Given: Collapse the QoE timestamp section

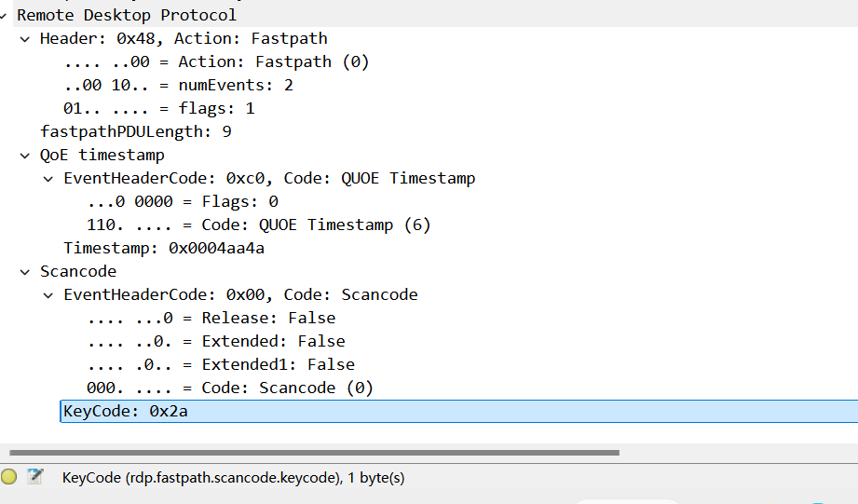Looking at the screenshot, I should point(25,155).
